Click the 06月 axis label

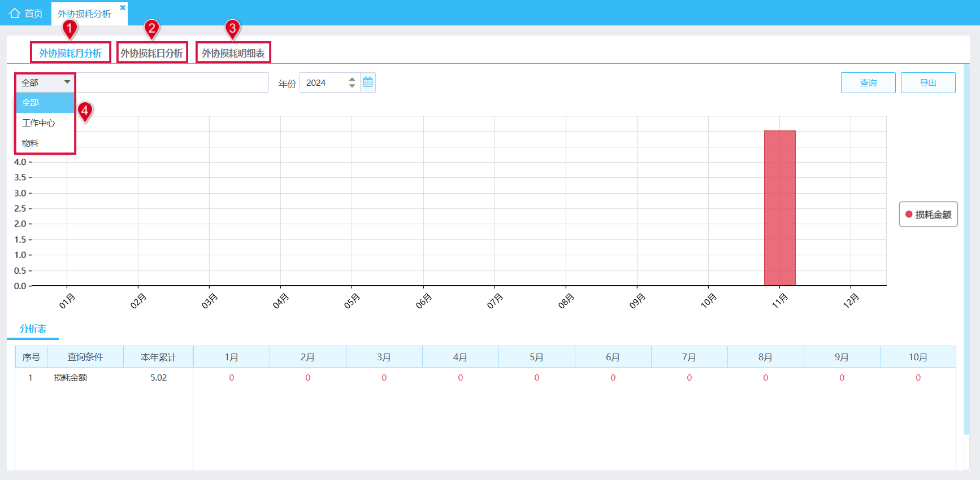click(x=423, y=301)
